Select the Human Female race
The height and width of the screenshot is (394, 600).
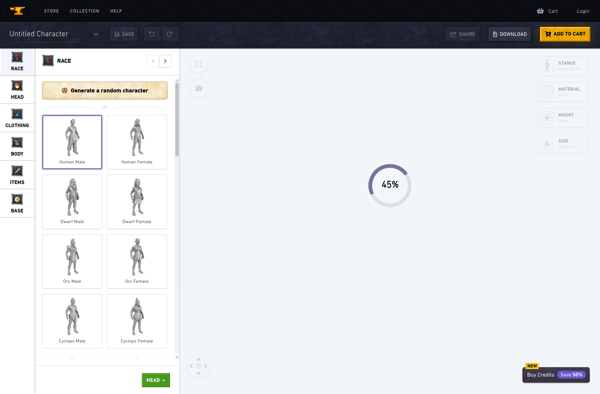[x=137, y=142]
